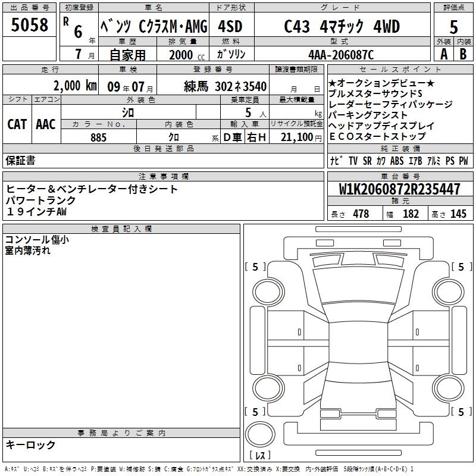Click the color number 885 field
This screenshot has height=476, width=476.
coord(99,137)
